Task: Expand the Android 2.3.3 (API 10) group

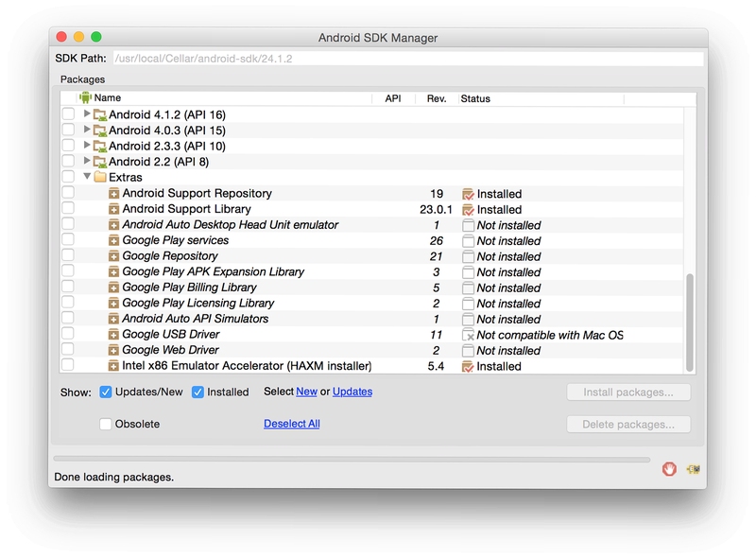Action: point(87,145)
